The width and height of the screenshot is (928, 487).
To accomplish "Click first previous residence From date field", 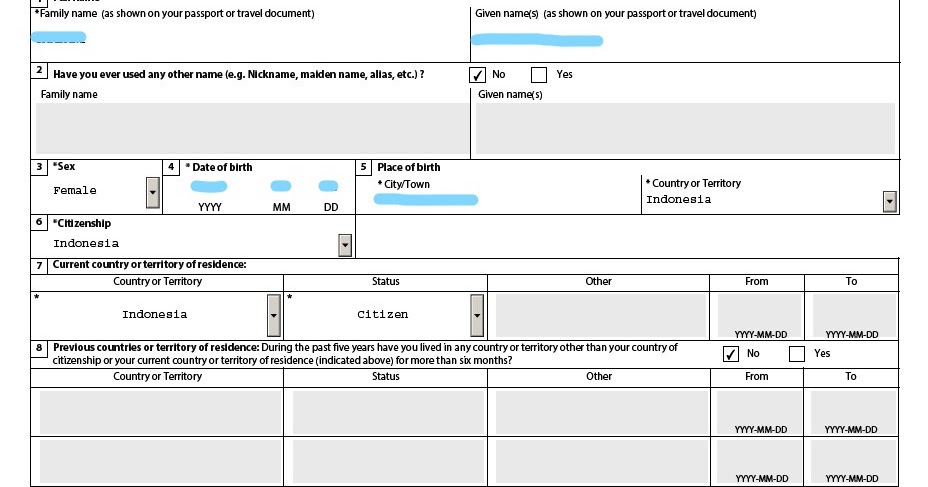I will pyautogui.click(x=759, y=412).
